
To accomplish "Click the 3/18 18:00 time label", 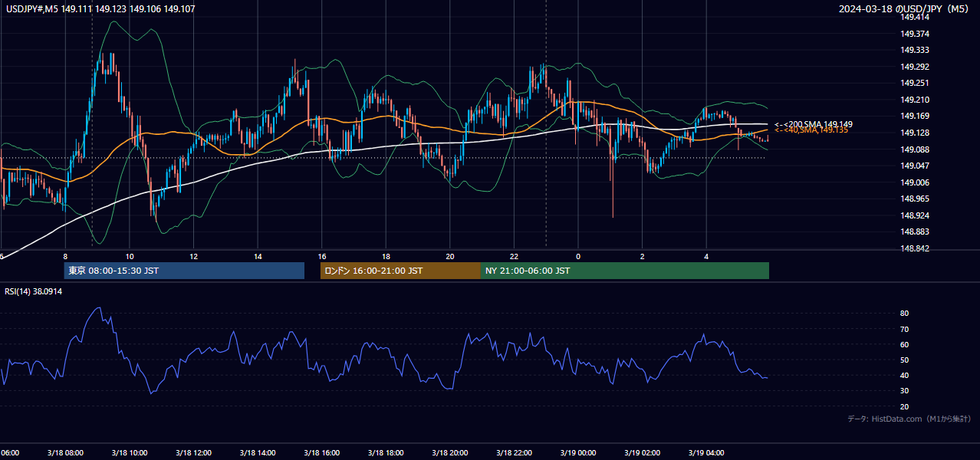I will pyautogui.click(x=386, y=453).
